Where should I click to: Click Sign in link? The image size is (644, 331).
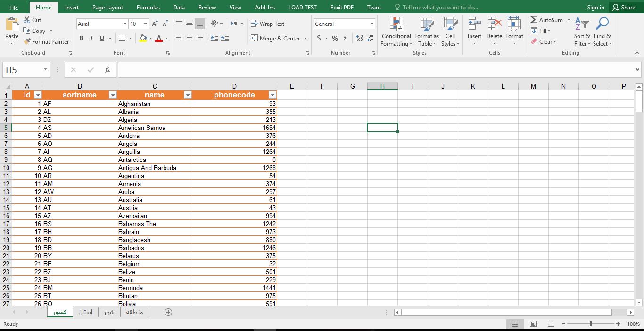click(x=596, y=7)
